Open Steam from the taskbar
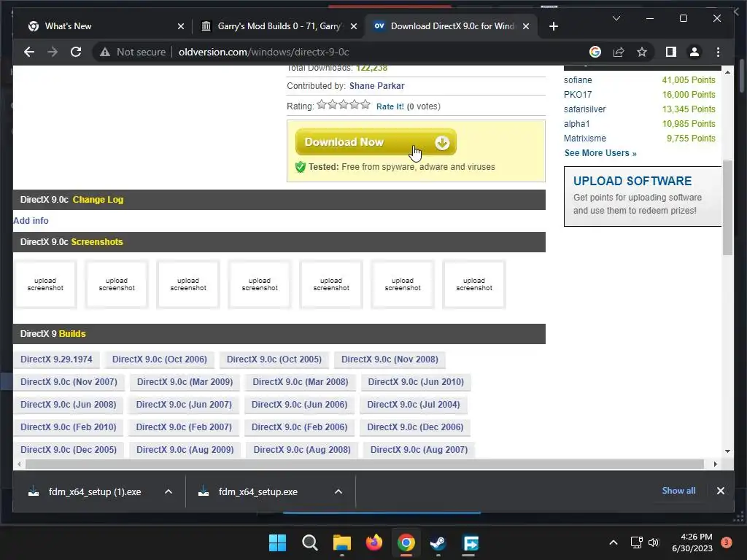Image resolution: width=747 pixels, height=560 pixels. [x=438, y=542]
